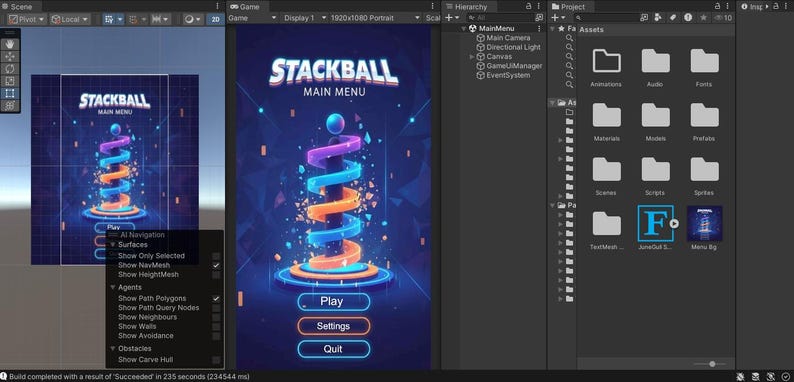Open search-in-scene icon beside Hierarchy search

pyautogui.click(x=539, y=18)
